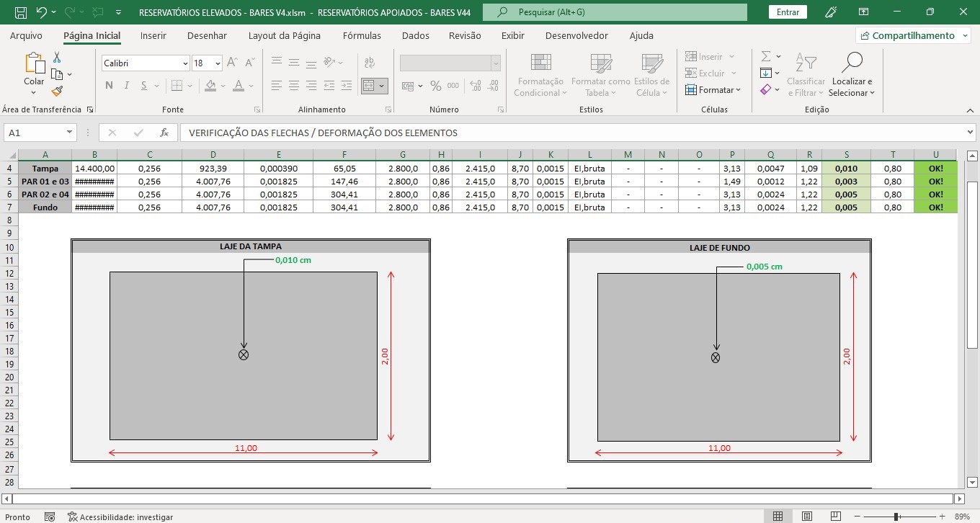This screenshot has height=523, width=980.
Task: Increase font size with larger A icon
Action: 232,63
